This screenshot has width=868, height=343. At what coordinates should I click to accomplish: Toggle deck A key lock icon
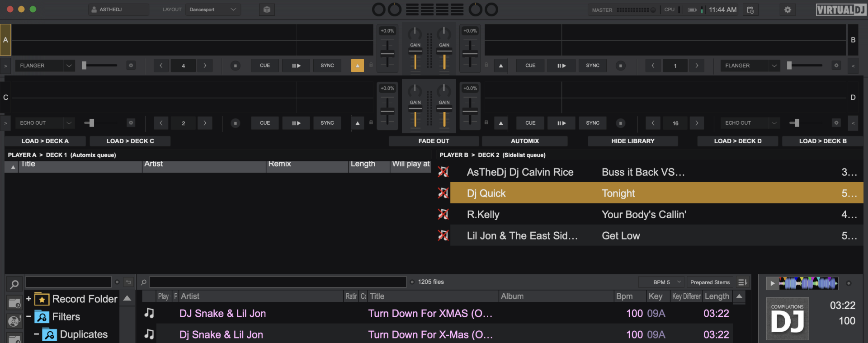point(371,65)
